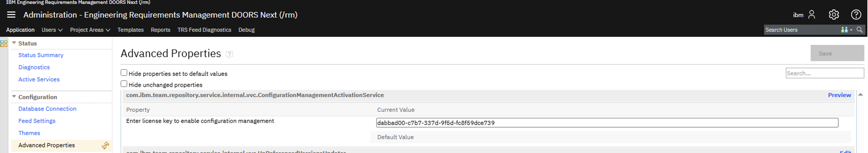Click the refresh icon beside Advanced Properties
868x153 pixels.
(106, 145)
